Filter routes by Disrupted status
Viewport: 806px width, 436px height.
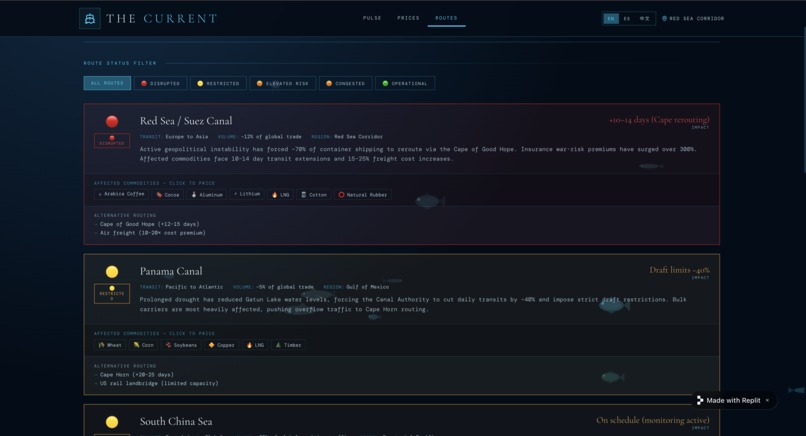161,83
